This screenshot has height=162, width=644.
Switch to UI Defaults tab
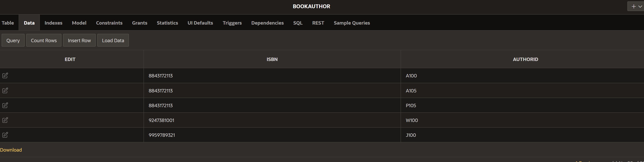200,23
